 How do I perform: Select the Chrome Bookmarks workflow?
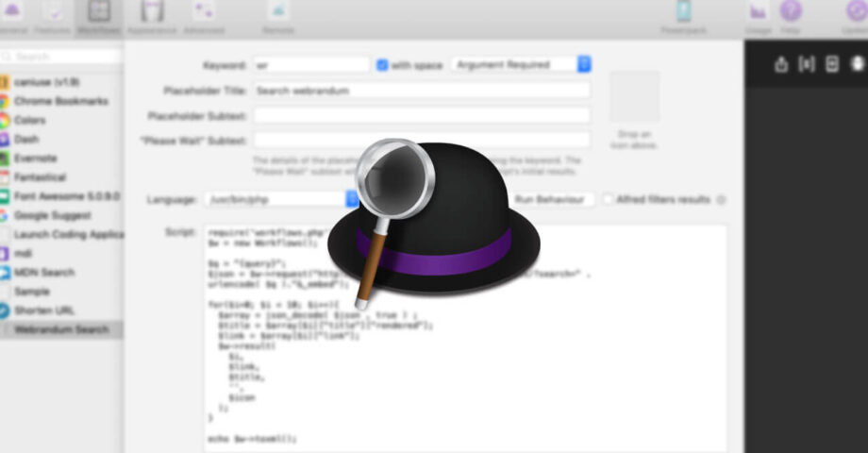point(61,101)
